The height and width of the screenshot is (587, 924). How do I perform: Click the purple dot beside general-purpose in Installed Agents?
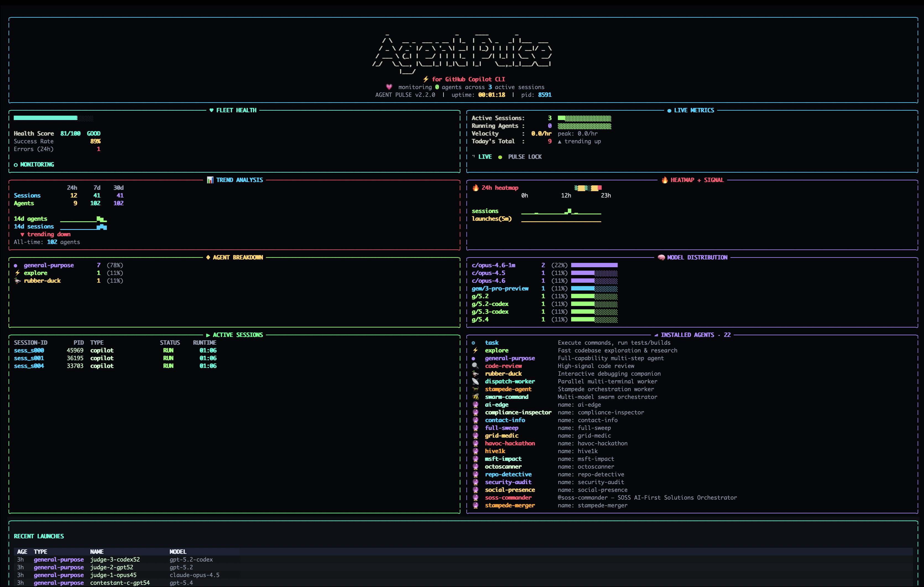(473, 359)
